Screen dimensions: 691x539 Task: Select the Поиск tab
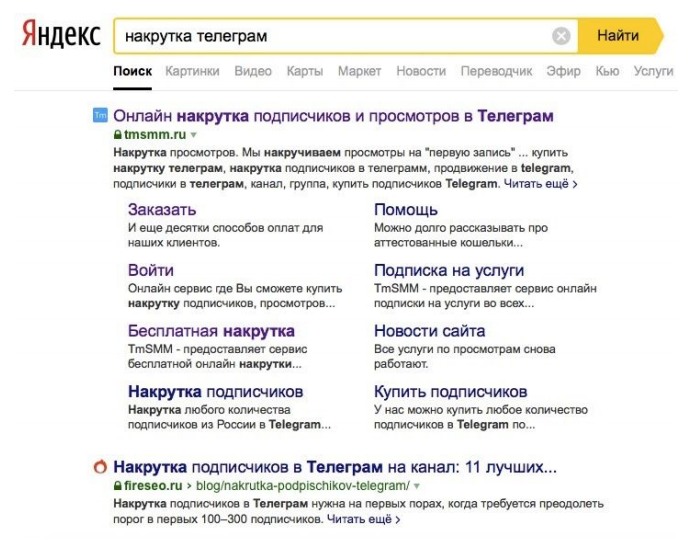(x=133, y=71)
